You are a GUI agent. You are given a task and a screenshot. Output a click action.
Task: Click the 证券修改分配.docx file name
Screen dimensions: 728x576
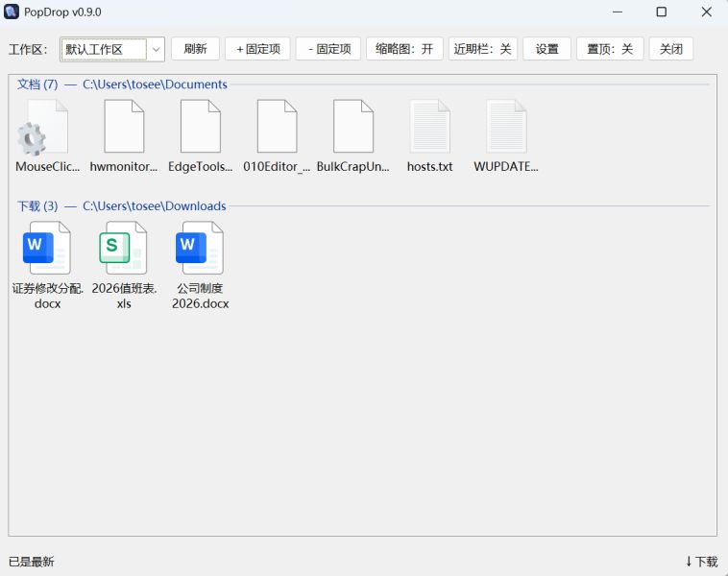pyautogui.click(x=47, y=296)
